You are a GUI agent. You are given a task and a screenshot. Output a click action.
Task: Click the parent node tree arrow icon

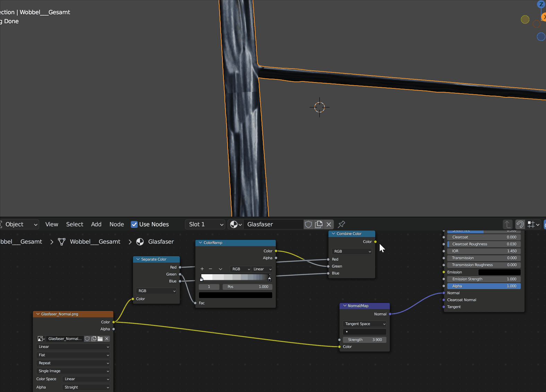(508, 224)
